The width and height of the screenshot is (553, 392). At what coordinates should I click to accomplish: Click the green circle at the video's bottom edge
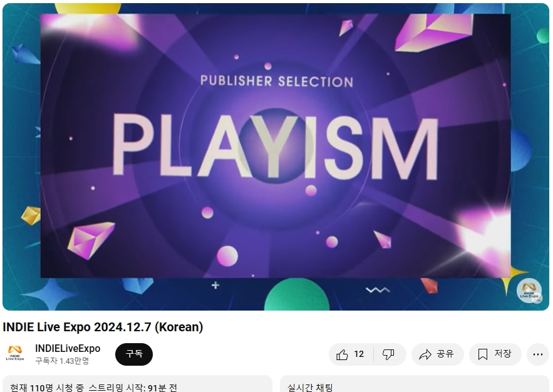pos(296,295)
